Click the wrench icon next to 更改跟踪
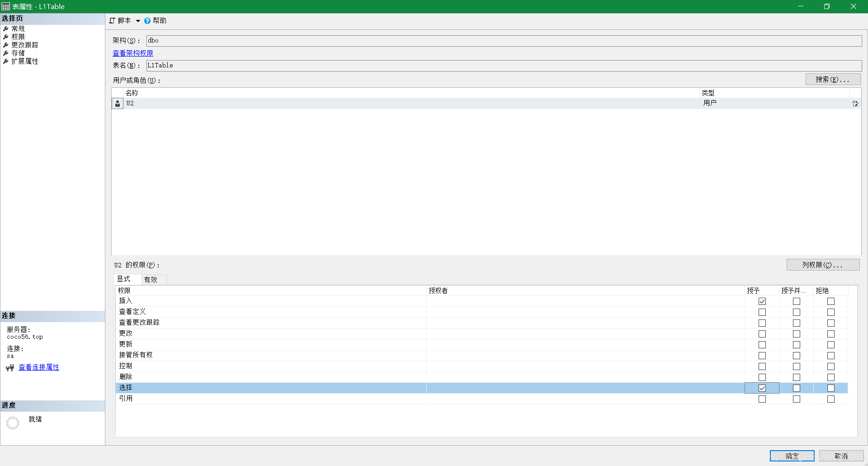Screen dimensions: 868x466 [x=6, y=45]
